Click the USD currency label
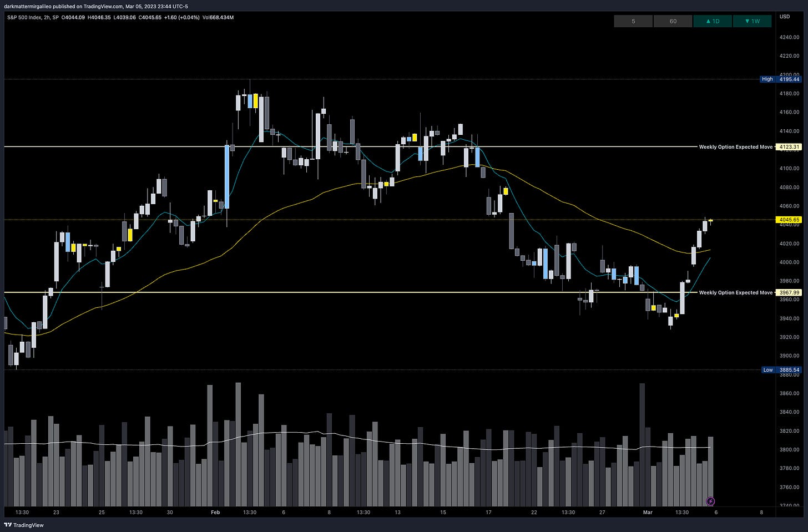This screenshot has height=532, width=808. pos(785,17)
